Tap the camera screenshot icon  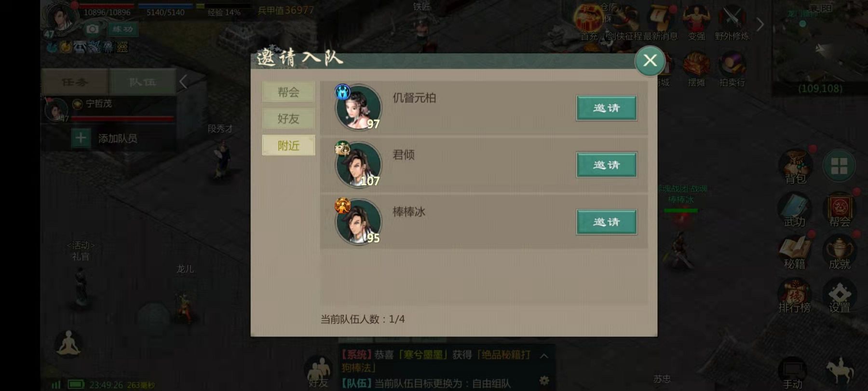pyautogui.click(x=92, y=29)
